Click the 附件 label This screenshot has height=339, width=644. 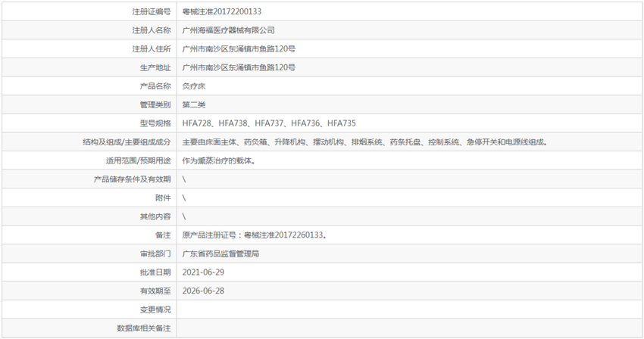(163, 197)
